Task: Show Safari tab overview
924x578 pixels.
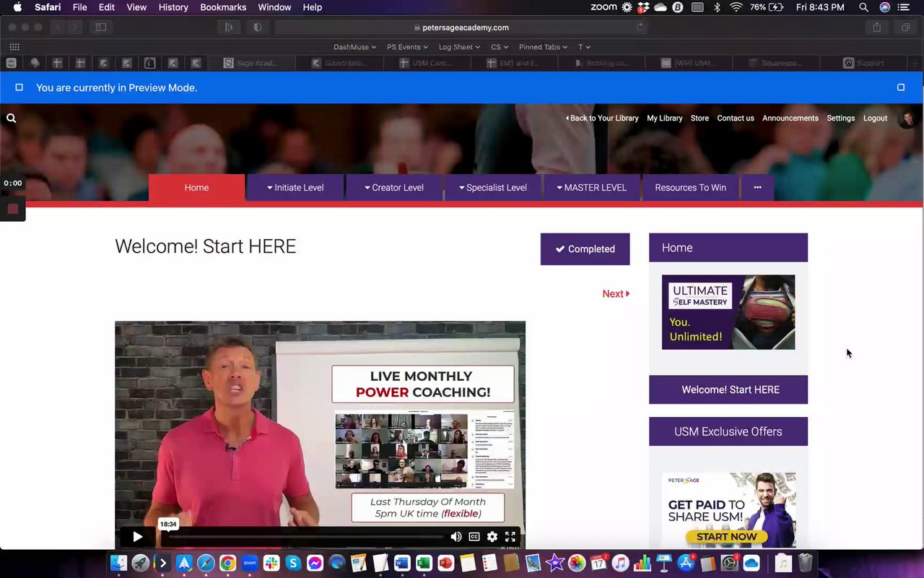Action: pyautogui.click(x=905, y=27)
